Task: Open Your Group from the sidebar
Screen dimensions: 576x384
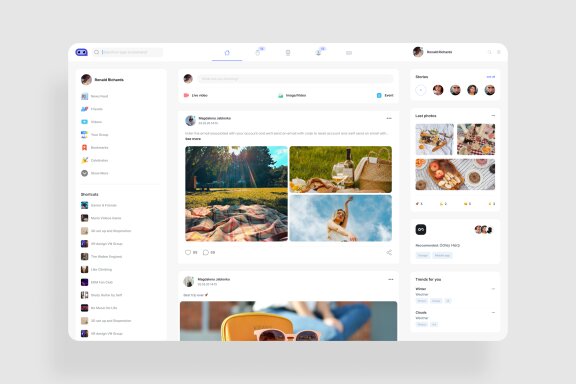Action: tap(95, 135)
